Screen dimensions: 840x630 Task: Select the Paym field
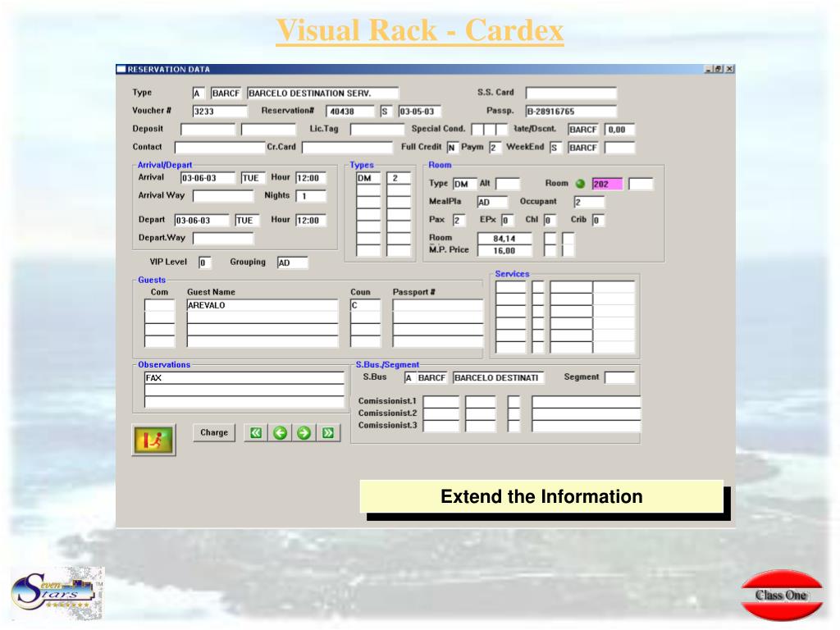pos(495,148)
